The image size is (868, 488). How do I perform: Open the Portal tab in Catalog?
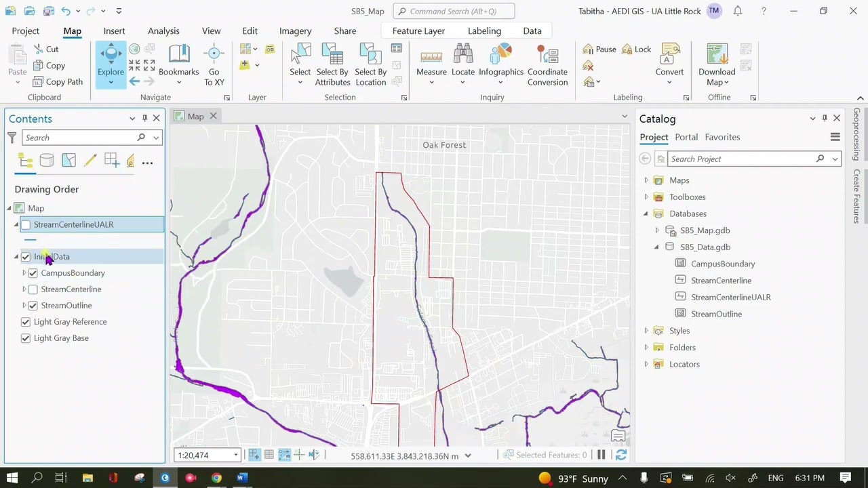[x=686, y=137]
